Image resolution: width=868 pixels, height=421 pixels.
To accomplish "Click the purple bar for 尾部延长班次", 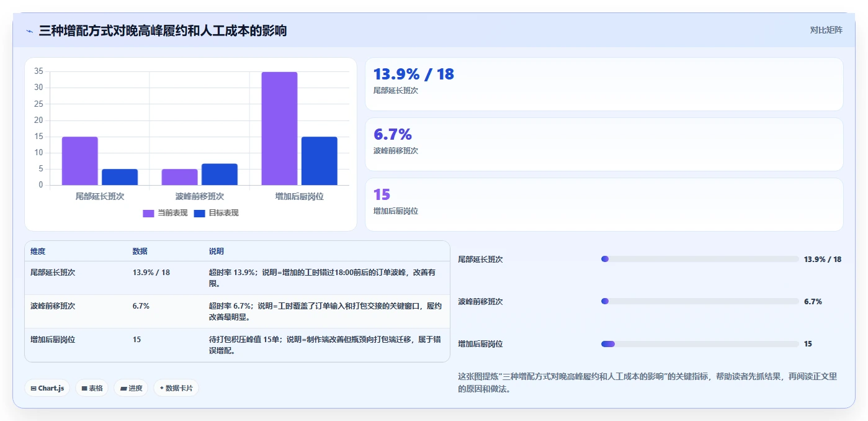I will point(80,161).
